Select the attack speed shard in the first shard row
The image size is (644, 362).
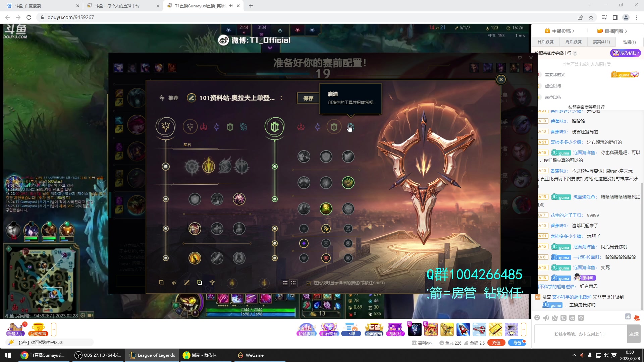click(x=326, y=229)
